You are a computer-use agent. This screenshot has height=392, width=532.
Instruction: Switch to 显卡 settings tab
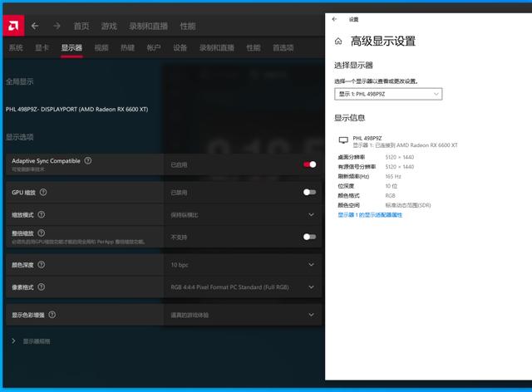(x=42, y=48)
